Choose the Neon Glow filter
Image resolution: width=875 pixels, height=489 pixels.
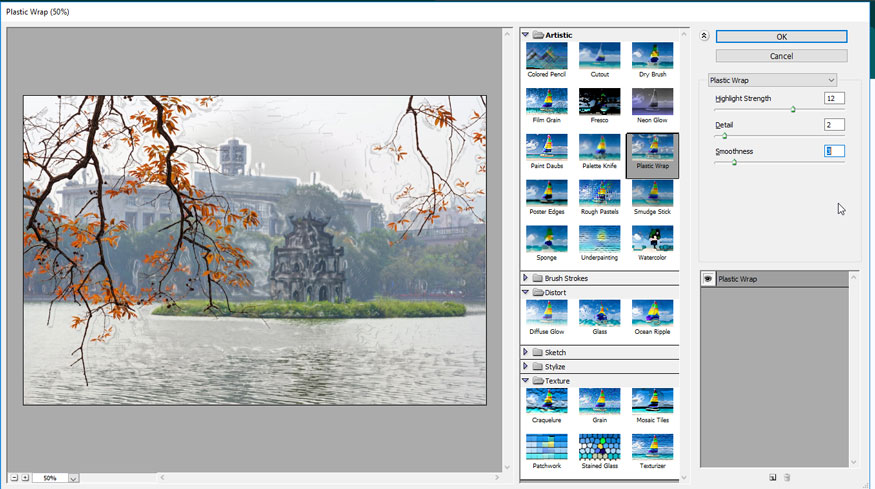click(652, 101)
